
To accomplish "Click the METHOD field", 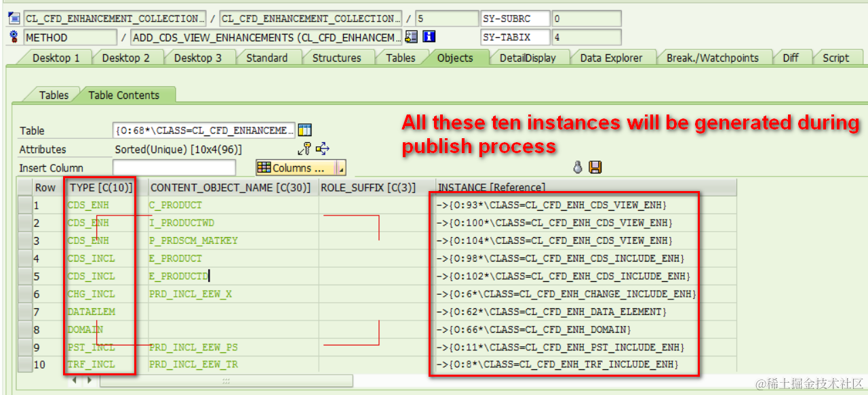I will [x=70, y=37].
